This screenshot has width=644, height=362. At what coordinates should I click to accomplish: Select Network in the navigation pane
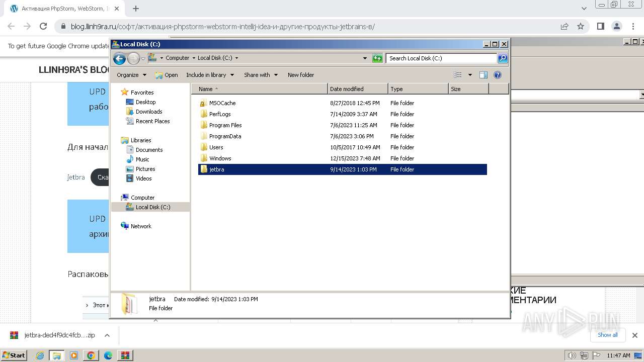pyautogui.click(x=141, y=226)
